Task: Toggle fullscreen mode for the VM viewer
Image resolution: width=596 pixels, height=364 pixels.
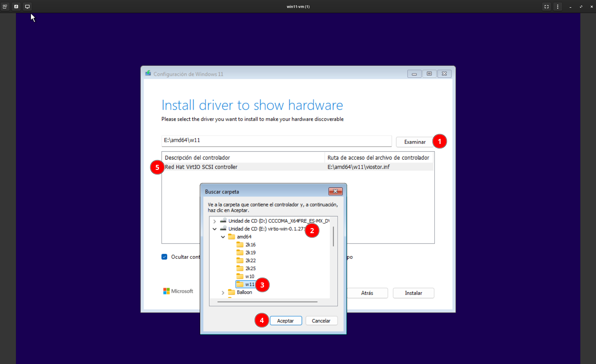Action: (x=547, y=7)
